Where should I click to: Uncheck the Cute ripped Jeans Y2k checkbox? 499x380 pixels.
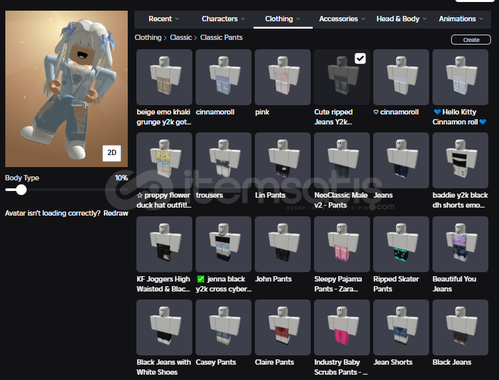pyautogui.click(x=360, y=59)
